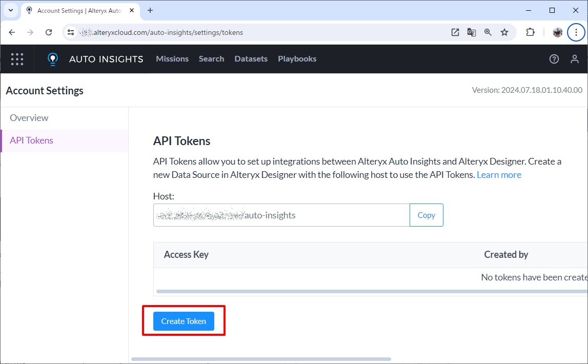
Task: Open the browser extensions puzzle icon
Action: point(531,32)
